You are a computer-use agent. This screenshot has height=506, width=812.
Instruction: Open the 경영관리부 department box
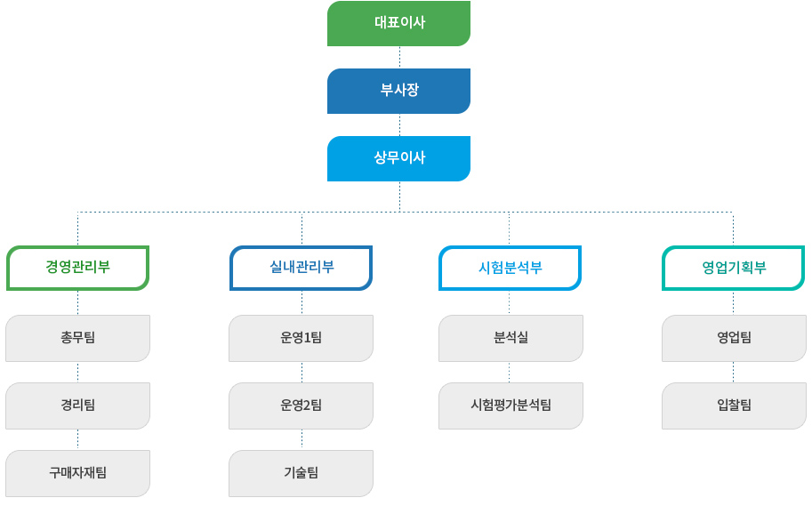coord(77,268)
